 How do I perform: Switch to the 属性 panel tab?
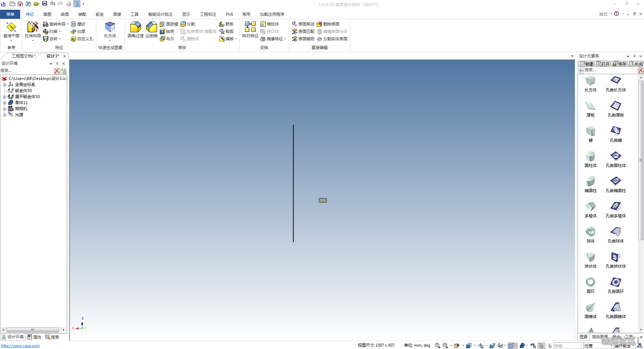(x=35, y=337)
